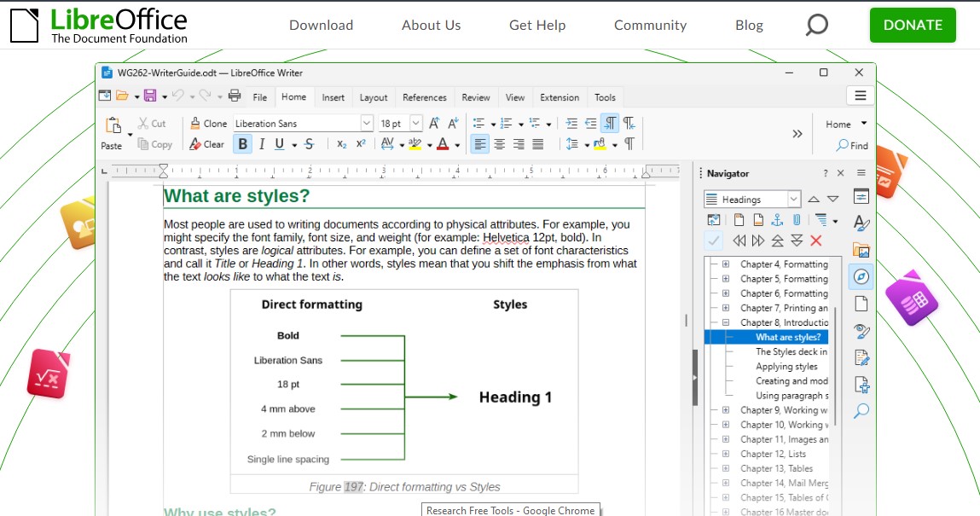Image resolution: width=980 pixels, height=516 pixels.
Task: Click the Save document icon
Action: pos(150,96)
